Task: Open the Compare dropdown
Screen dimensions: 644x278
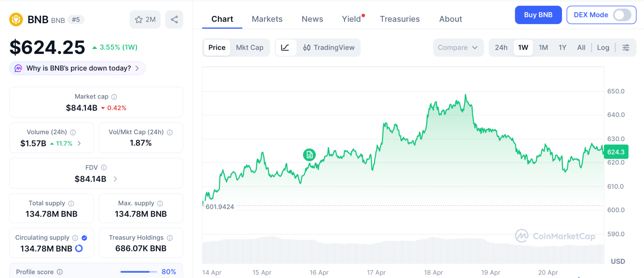Action: point(458,47)
